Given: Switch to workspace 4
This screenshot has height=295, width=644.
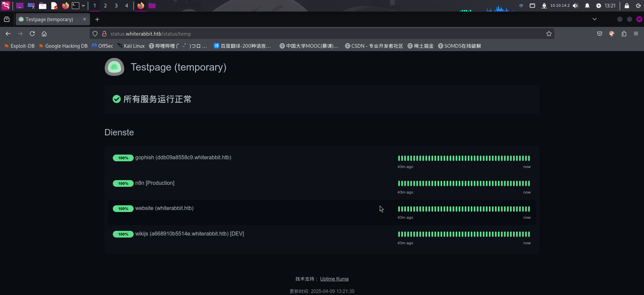Looking at the screenshot, I should 127,6.
